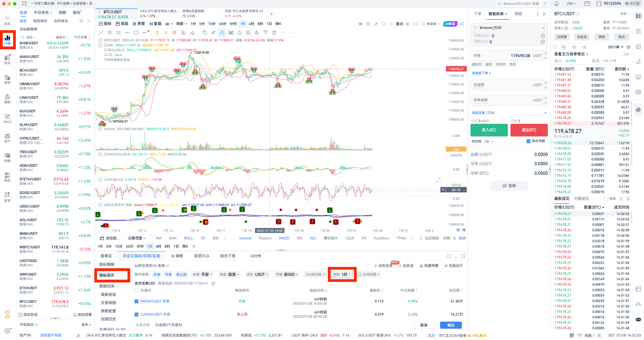Open the VIP sidebar icon
644x340 pixels.
coord(7,314)
